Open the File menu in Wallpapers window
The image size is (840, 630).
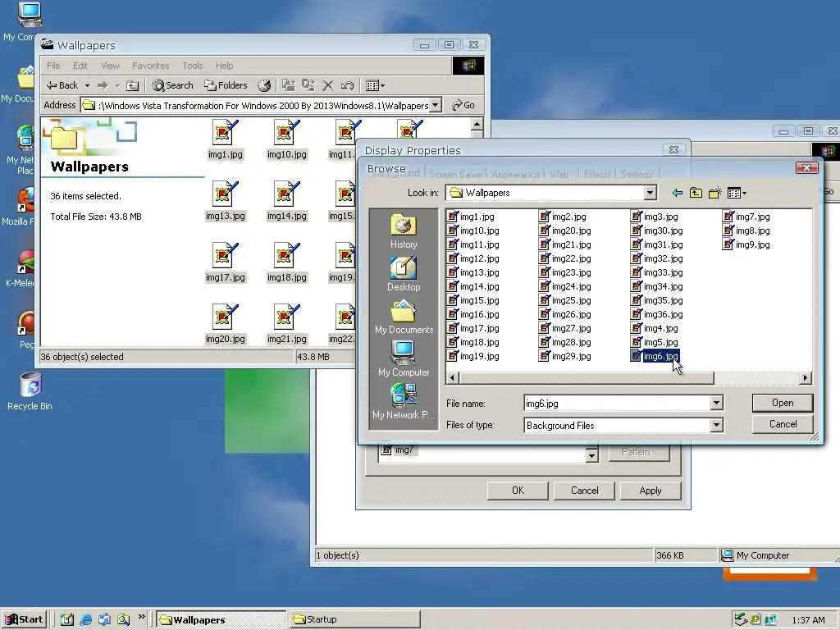tap(53, 66)
